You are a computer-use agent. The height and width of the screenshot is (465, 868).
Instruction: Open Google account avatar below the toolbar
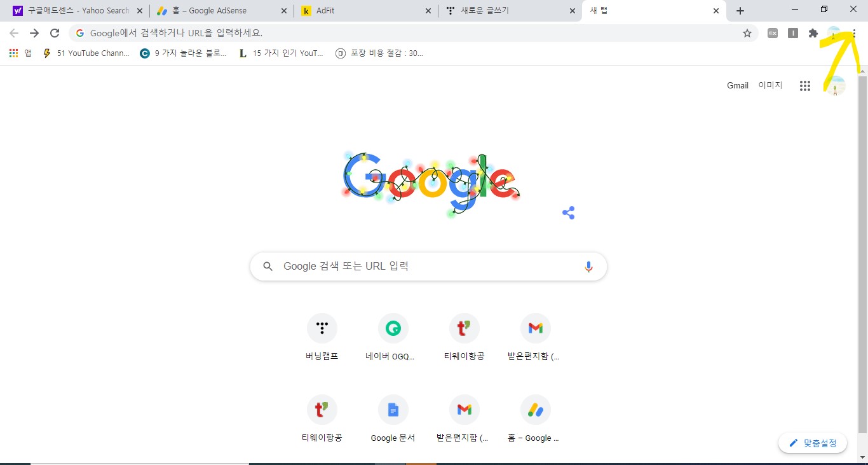[836, 86]
